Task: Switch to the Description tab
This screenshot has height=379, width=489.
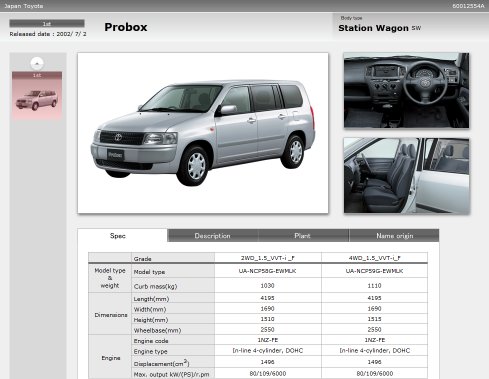Action: (213, 236)
